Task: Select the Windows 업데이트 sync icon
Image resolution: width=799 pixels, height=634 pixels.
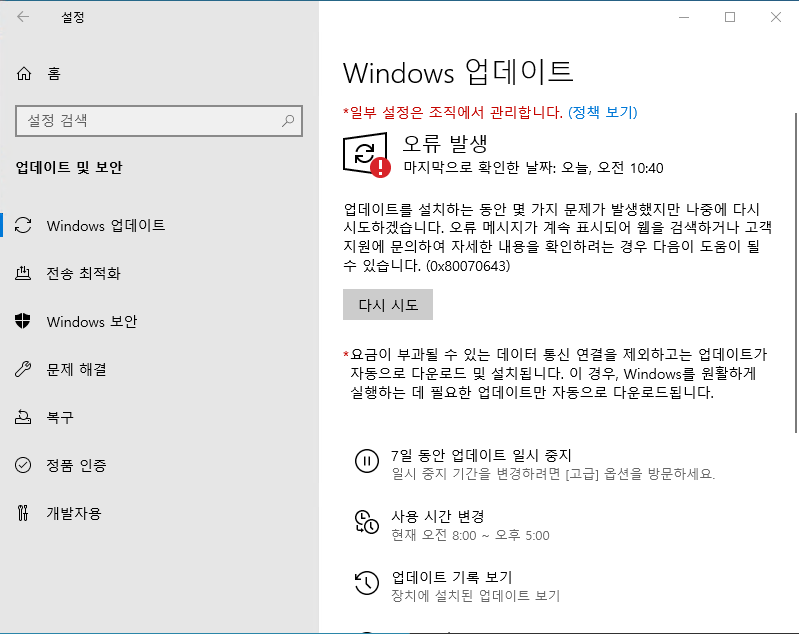Action: [23, 225]
